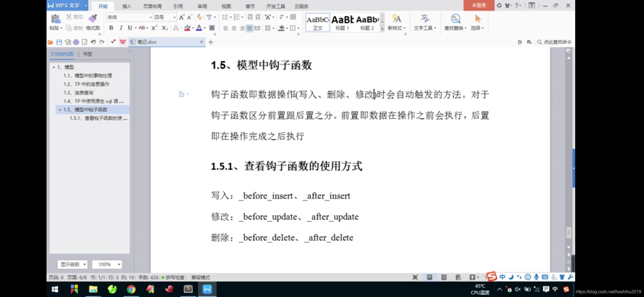Click the muted volume tray icon
The image size is (644, 297).
point(518,289)
